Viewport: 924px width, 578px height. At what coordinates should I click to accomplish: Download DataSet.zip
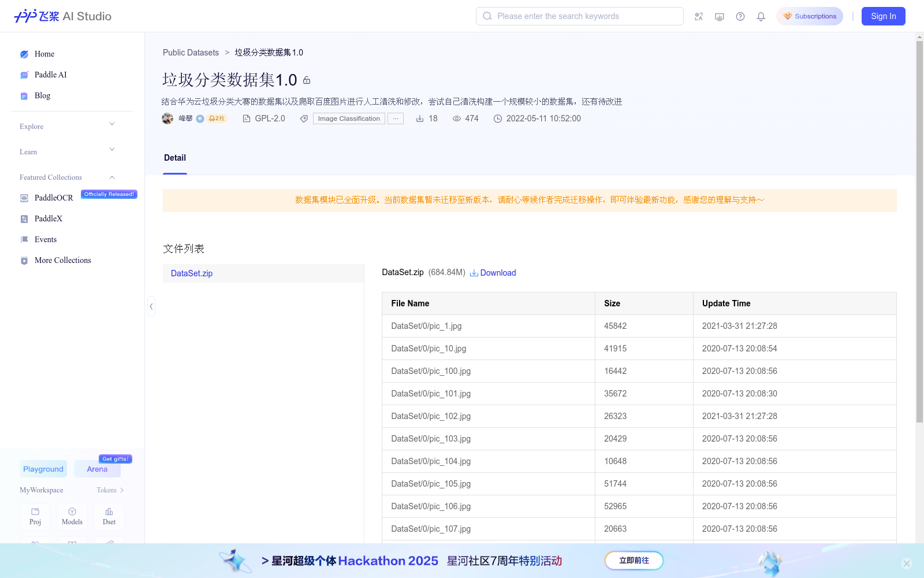coord(493,273)
